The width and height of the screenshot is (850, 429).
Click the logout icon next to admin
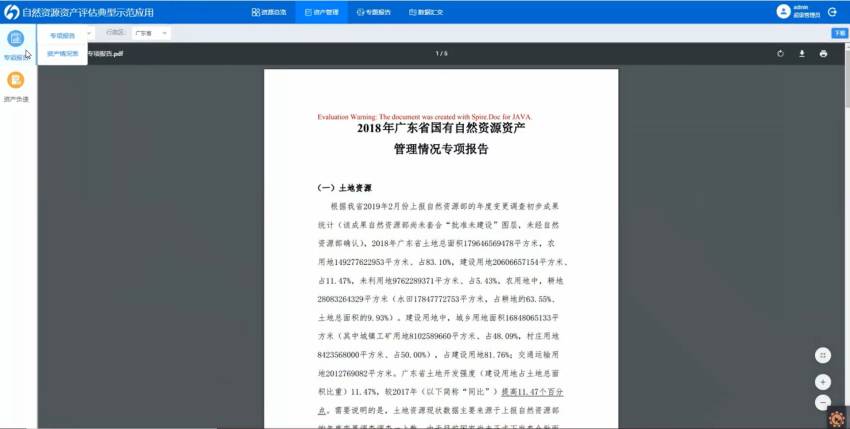832,11
